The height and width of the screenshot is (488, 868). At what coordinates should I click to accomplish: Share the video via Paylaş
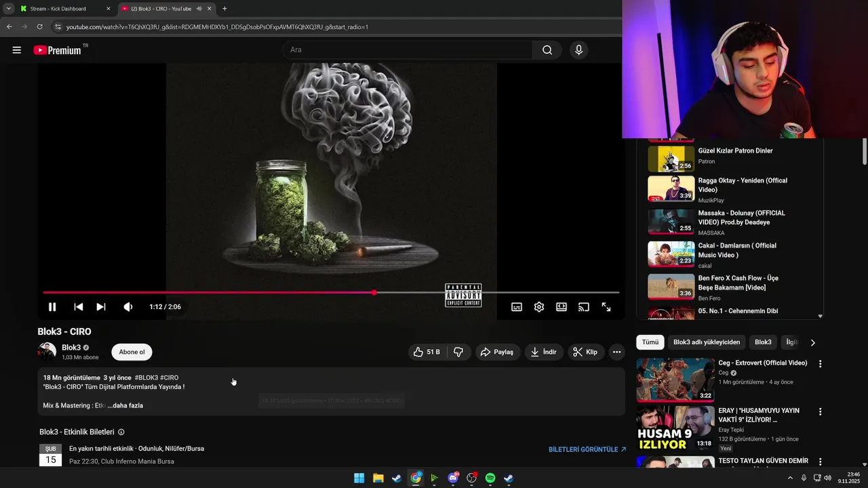[x=497, y=352]
